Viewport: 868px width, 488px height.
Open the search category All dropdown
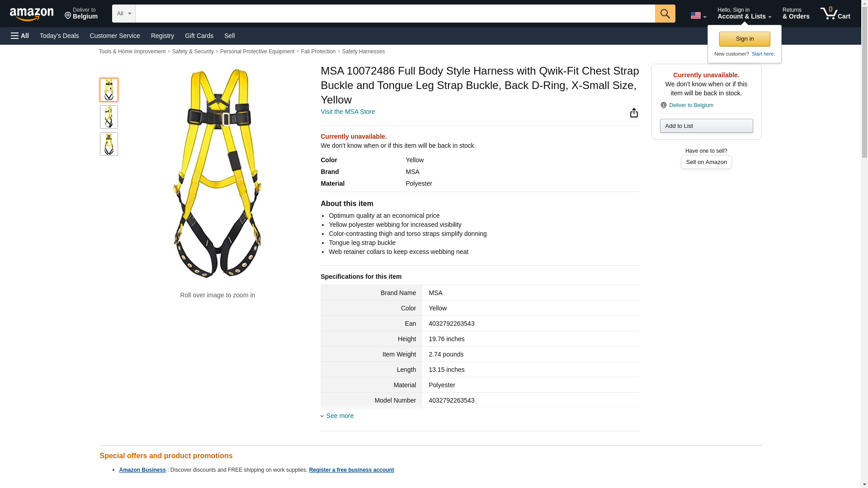coord(123,14)
